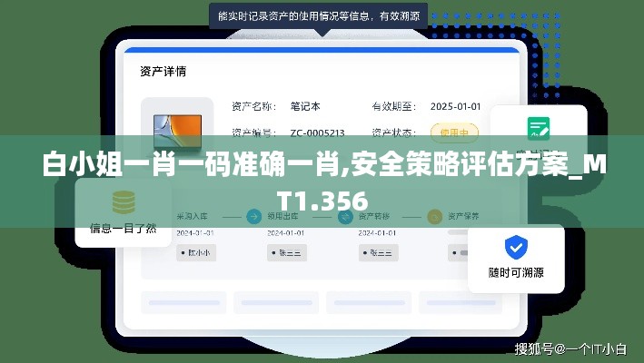Click the laptop asset thumbnail image
Screen dimensions: 644x363
pos(176,128)
